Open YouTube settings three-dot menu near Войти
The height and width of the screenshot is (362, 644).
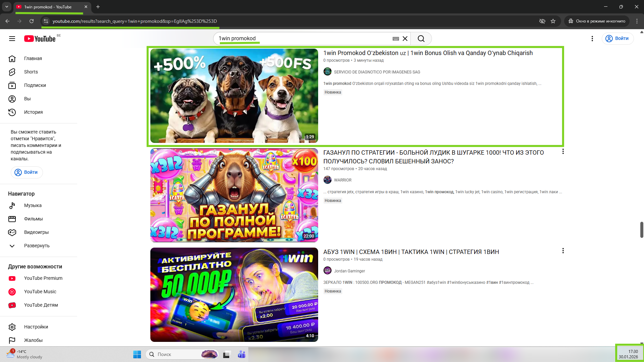(592, 39)
